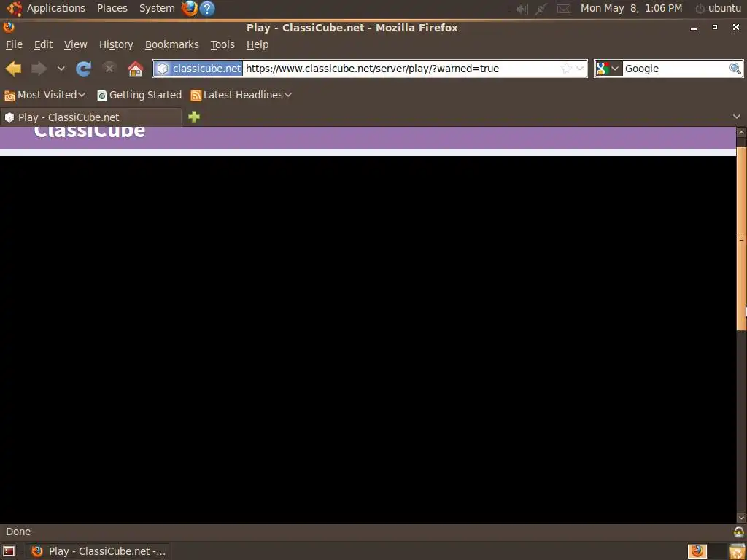747x560 pixels.
Task: Reload the page with the blue Refresh icon
Action: (x=83, y=69)
